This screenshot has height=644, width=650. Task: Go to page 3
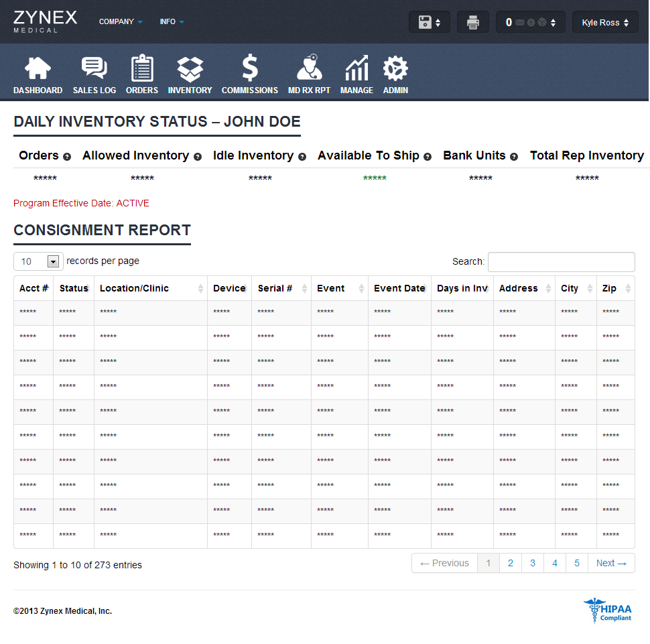[533, 563]
